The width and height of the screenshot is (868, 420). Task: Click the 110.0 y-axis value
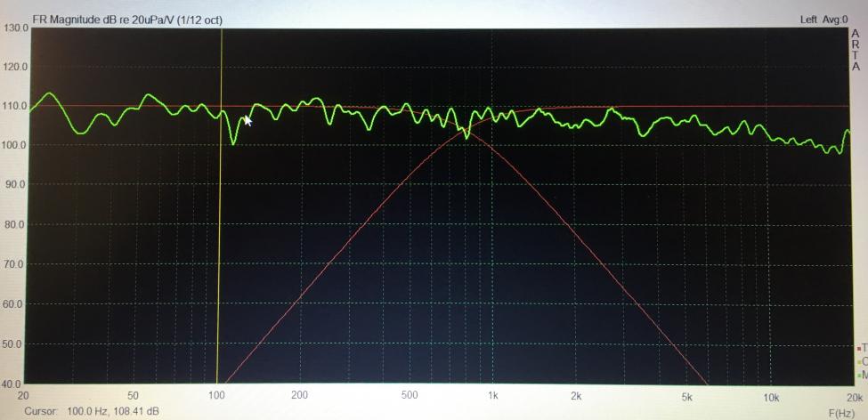(x=15, y=106)
